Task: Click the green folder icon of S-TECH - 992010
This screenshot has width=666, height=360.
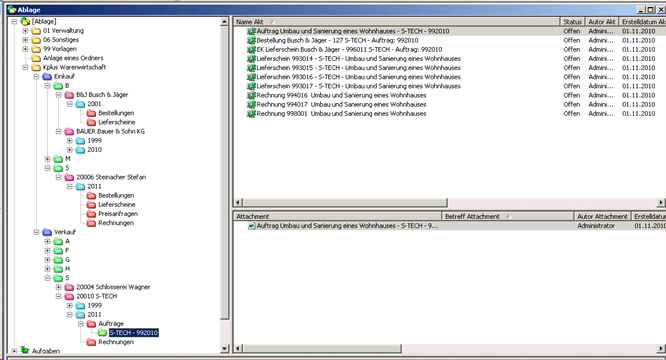Action: tap(102, 333)
